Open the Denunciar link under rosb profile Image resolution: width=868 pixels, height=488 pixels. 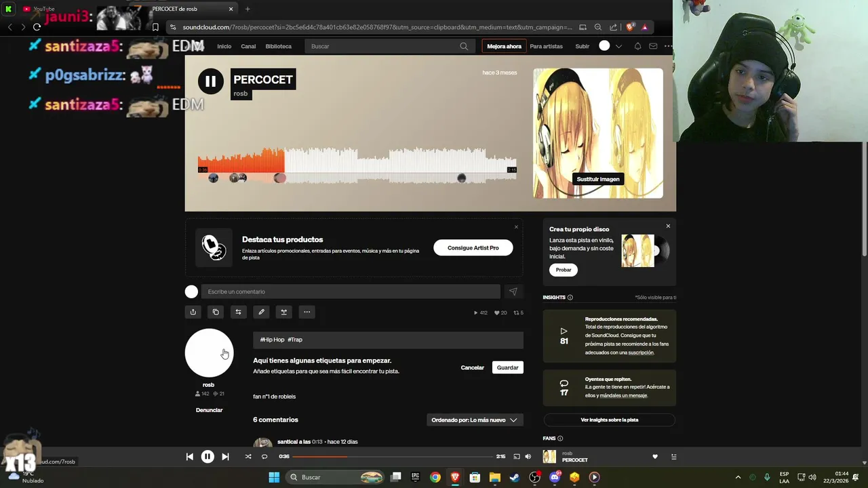[209, 410]
